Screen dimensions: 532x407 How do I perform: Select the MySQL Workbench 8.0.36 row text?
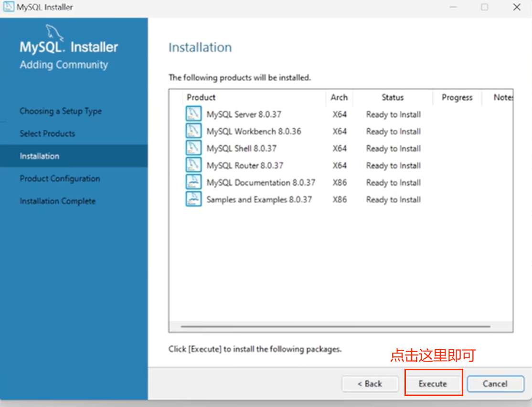[x=254, y=131]
